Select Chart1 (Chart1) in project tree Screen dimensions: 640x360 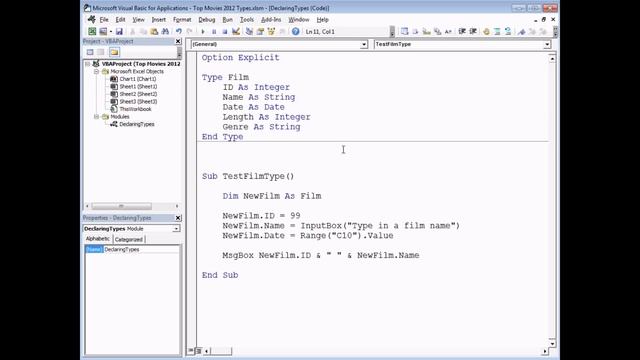pyautogui.click(x=138, y=79)
